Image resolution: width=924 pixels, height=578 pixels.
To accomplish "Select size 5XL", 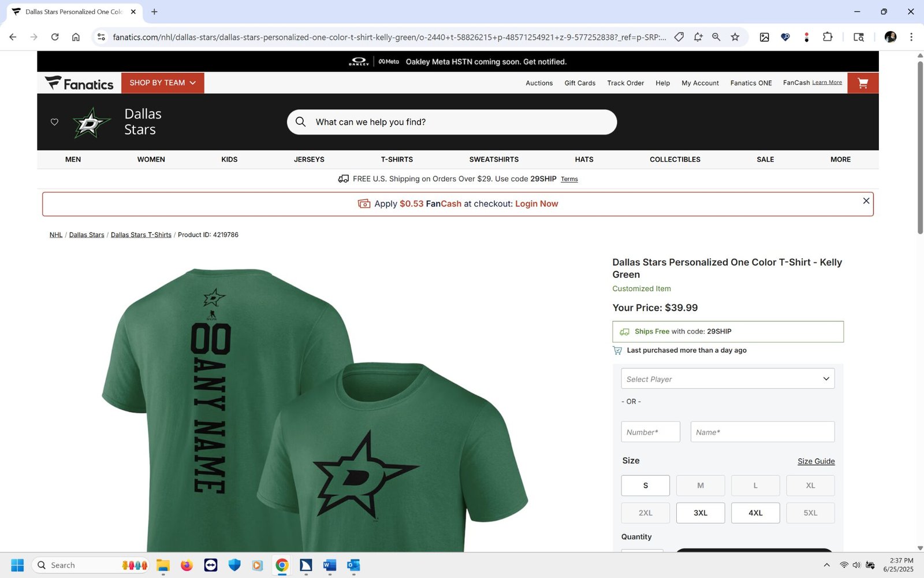I will (810, 513).
